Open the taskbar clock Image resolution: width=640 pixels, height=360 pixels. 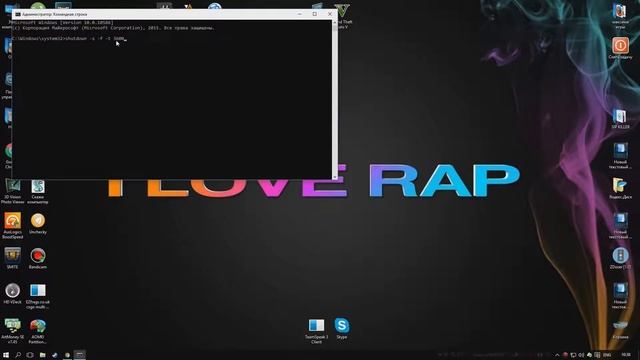626,355
